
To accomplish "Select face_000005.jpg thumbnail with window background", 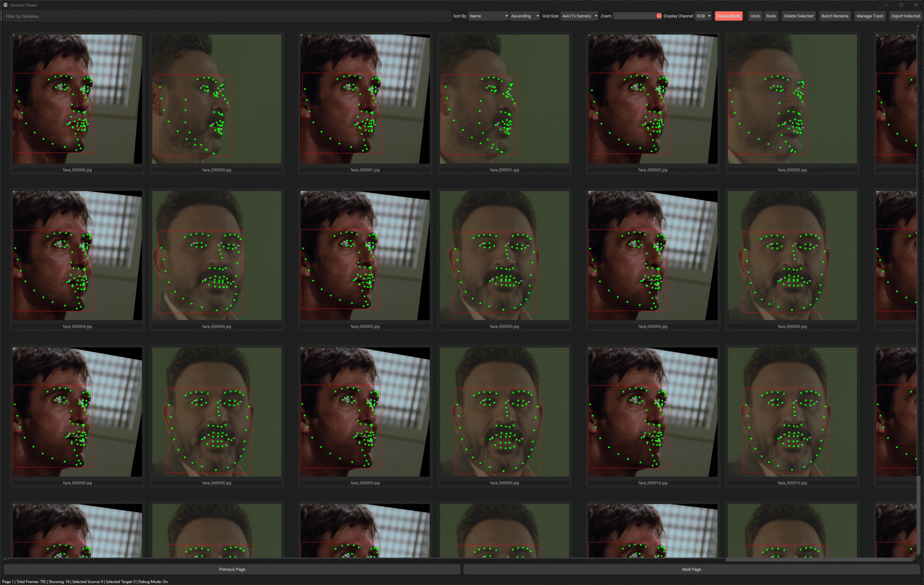I will coord(365,256).
